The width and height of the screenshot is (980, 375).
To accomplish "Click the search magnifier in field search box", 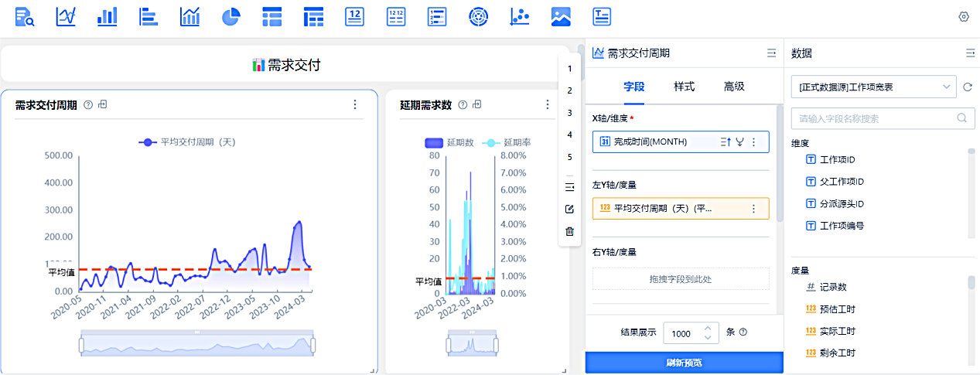I will (962, 118).
